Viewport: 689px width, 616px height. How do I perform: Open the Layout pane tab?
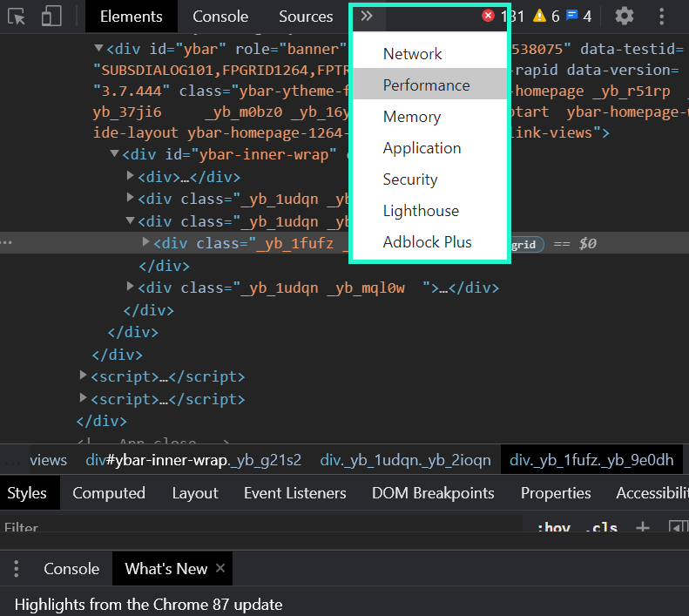coord(195,493)
